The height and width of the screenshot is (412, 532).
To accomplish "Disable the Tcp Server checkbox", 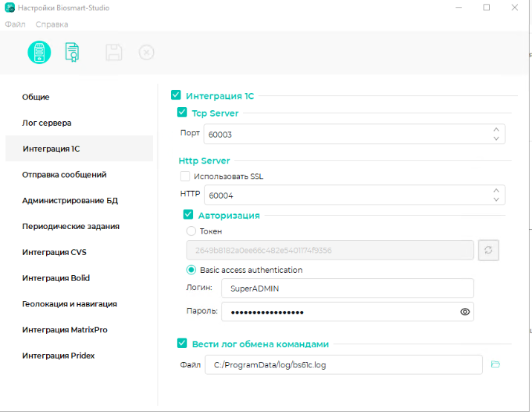I will pyautogui.click(x=182, y=113).
